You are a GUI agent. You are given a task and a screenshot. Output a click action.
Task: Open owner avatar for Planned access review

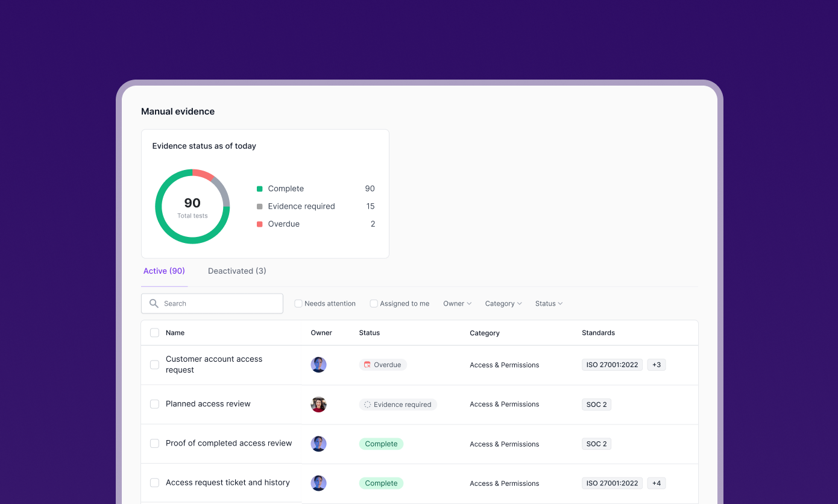click(318, 405)
